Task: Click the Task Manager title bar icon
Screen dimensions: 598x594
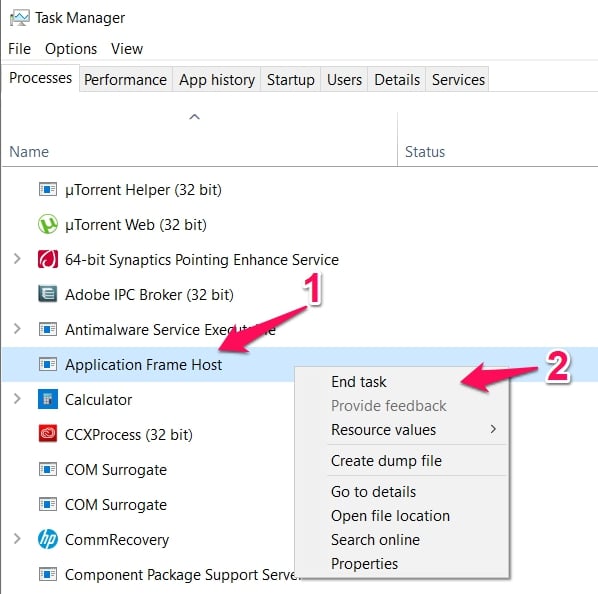Action: [19, 18]
